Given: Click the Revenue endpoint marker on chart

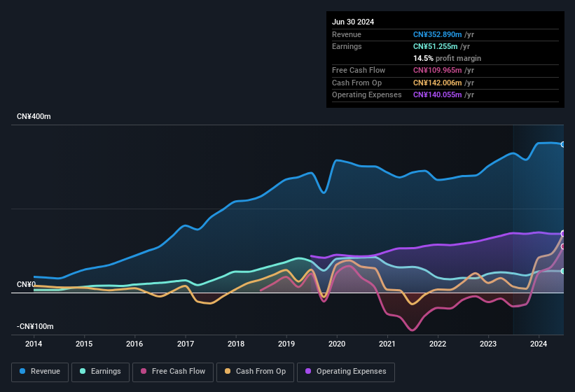Looking at the screenshot, I should (563, 144).
